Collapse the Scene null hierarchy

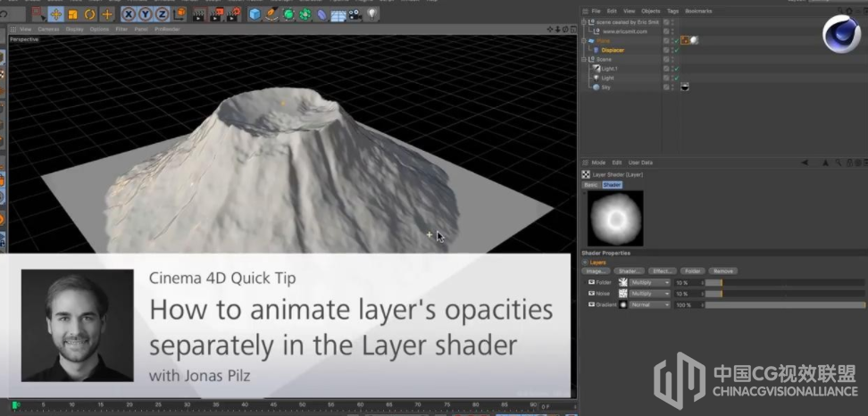click(x=583, y=59)
